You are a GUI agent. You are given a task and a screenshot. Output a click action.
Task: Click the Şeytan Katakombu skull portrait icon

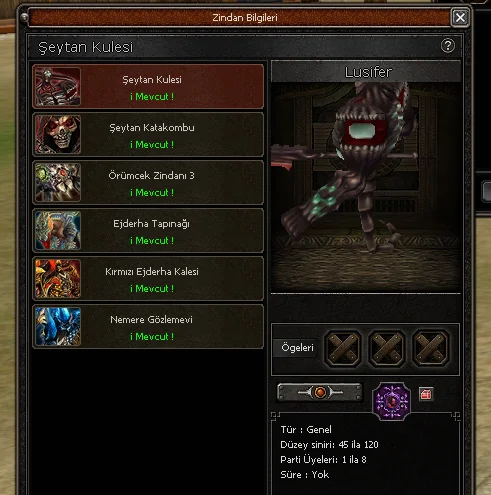coord(58,135)
